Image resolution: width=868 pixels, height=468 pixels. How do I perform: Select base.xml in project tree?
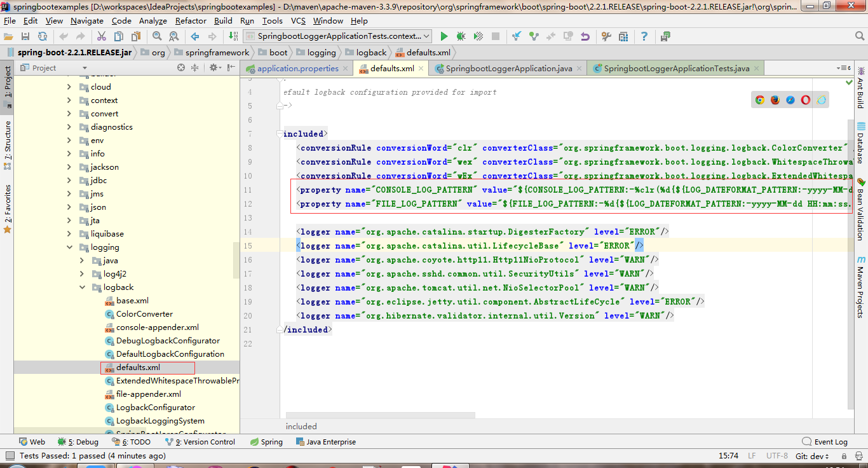127,301
